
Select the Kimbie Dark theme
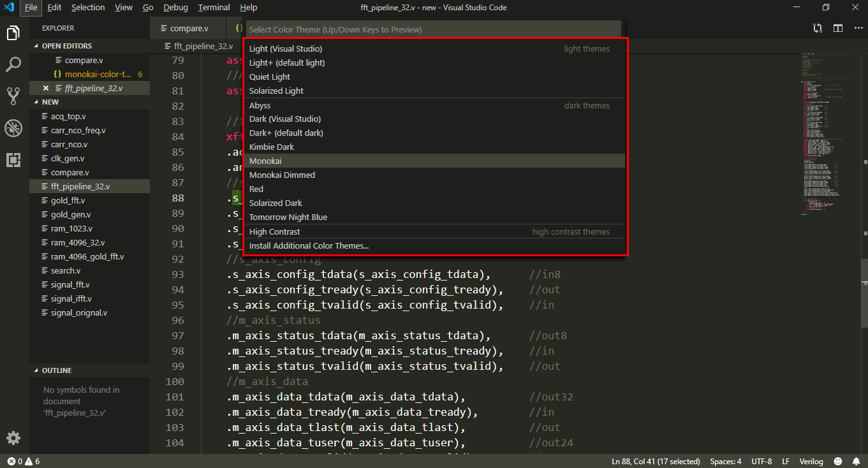coord(434,147)
